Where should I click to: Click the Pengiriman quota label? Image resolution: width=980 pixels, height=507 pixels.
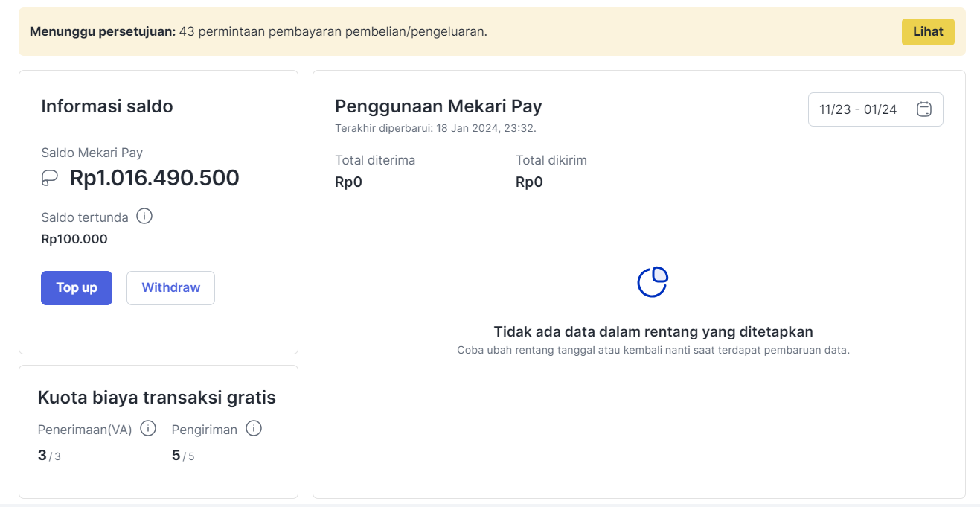coord(205,430)
